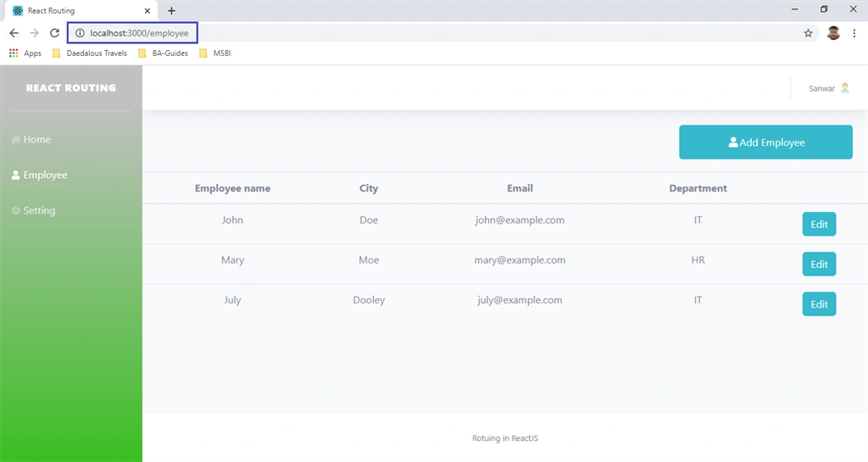Bookmark this page with the star icon
This screenshot has height=462, width=868.
click(x=808, y=33)
